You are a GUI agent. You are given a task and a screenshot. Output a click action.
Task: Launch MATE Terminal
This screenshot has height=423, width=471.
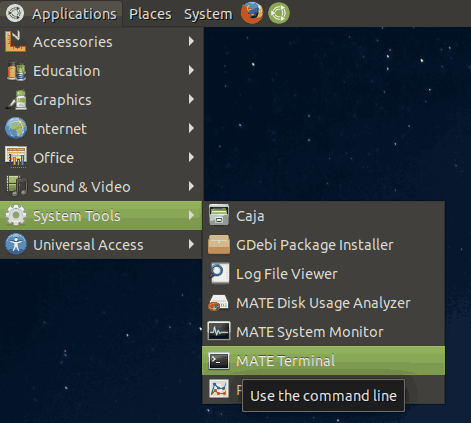coord(323,361)
